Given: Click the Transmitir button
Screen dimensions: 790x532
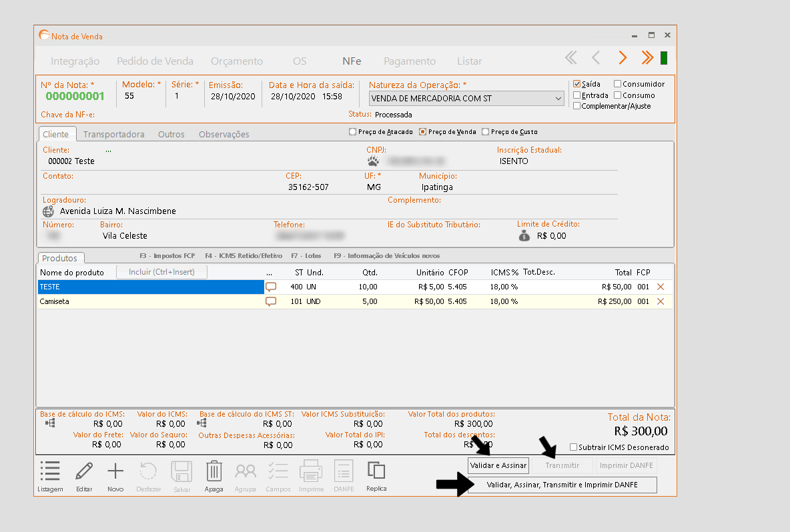Looking at the screenshot, I should [x=562, y=465].
